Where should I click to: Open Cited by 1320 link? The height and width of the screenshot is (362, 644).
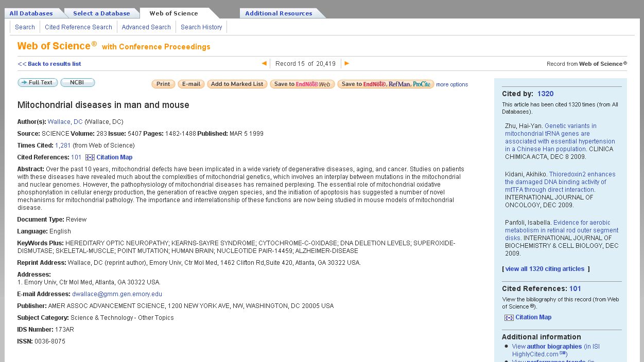coord(545,94)
